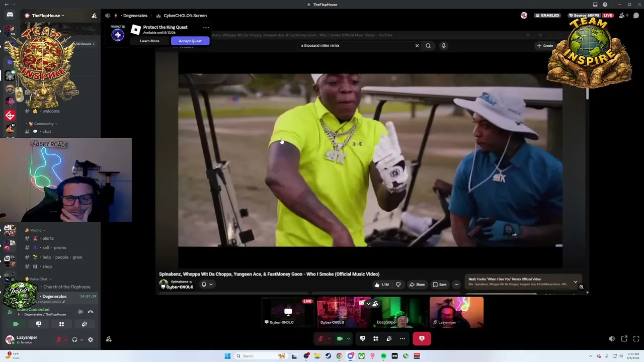This screenshot has height=362, width=644.
Task: Click the YouTube search magnifier button
Action: [428, 46]
